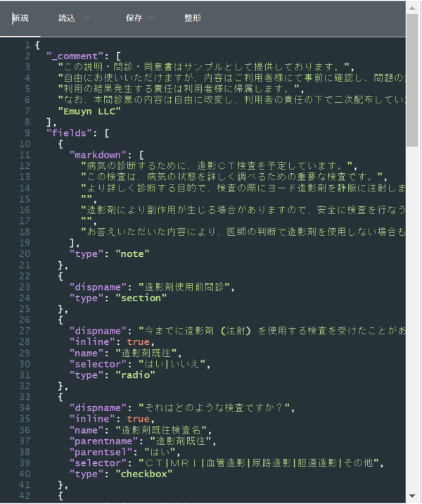This screenshot has height=504, width=422.
Task: Open the 読込 menu
Action: click(67, 18)
